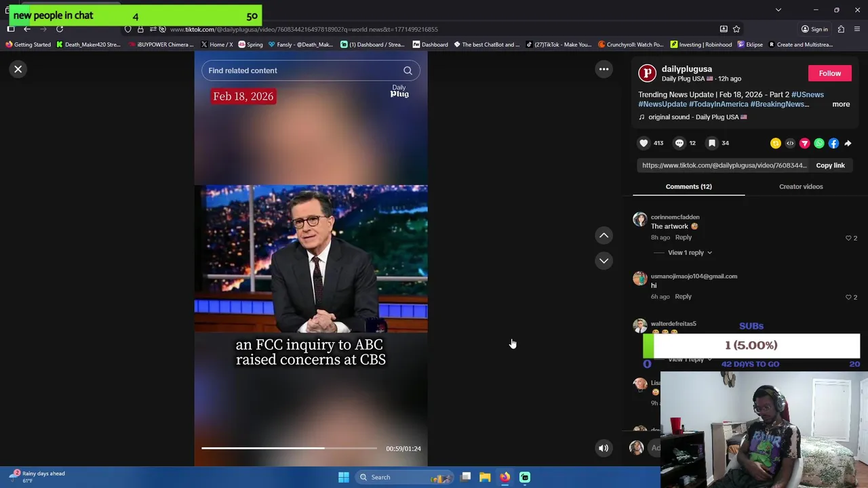Follow the dailyplugusa account
Screen dimensions: 868x488
(829, 73)
